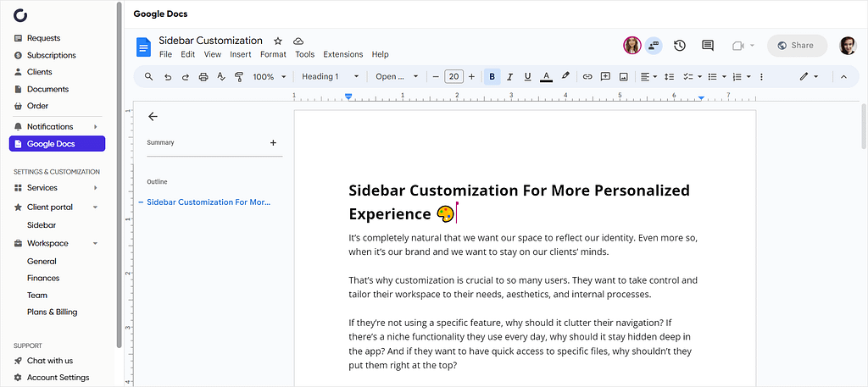Open the collaborator chat icon
The height and width of the screenshot is (387, 868).
click(654, 46)
